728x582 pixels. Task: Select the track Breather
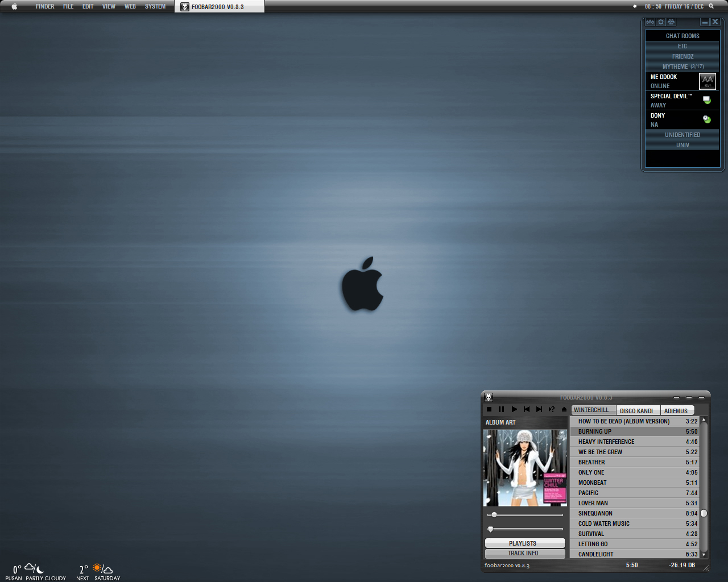pos(635,462)
